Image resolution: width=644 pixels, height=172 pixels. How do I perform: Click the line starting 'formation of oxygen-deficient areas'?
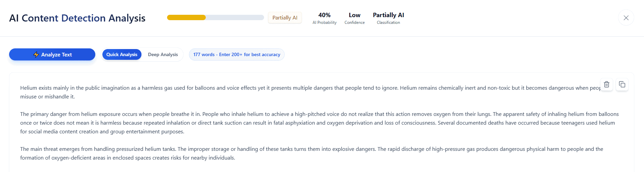pyautogui.click(x=127, y=158)
